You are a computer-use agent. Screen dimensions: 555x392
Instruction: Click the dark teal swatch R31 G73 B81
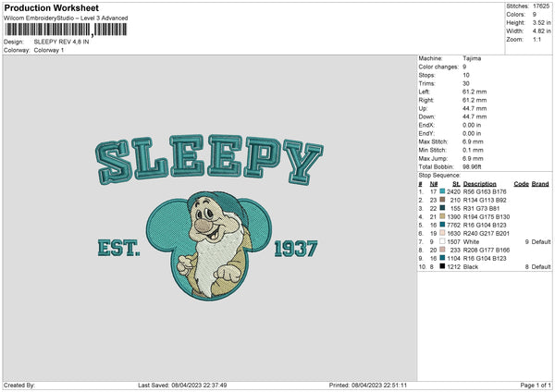click(x=442, y=208)
